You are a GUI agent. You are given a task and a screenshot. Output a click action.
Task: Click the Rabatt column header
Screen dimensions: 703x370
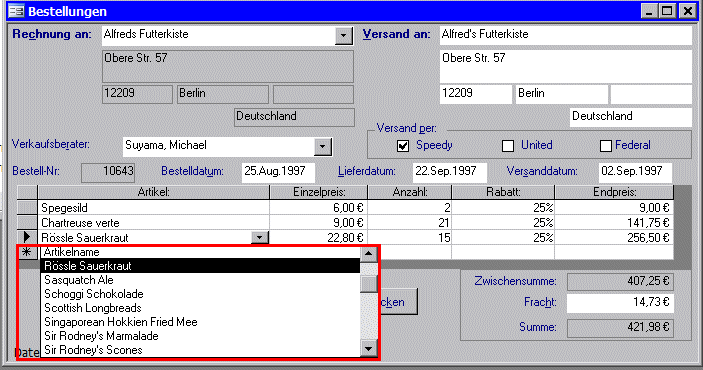[503, 192]
